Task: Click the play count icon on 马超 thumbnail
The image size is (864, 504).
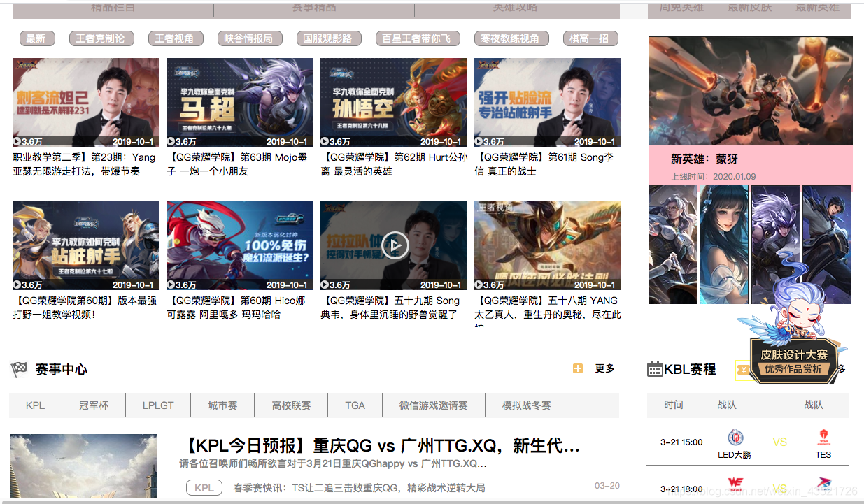Action: [x=171, y=141]
